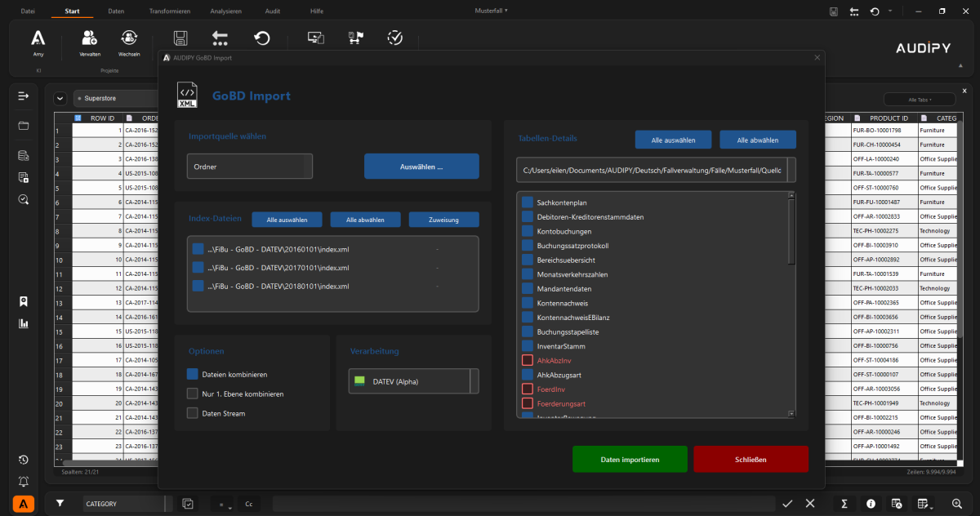Click the tables list vertical scrollbar
The image size is (980, 516).
click(x=790, y=233)
